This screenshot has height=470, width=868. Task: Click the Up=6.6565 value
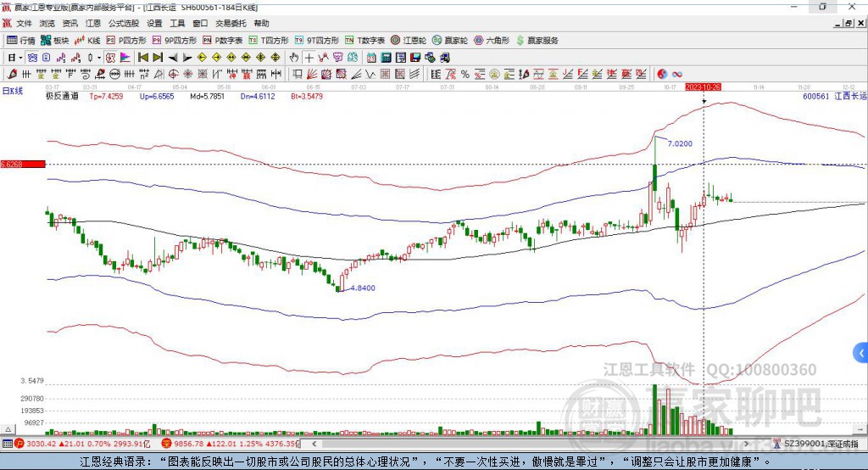157,97
